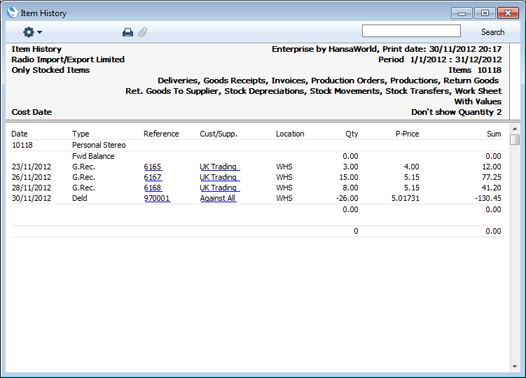The image size is (526, 378).
Task: Click the Cust/Supp. column header
Action: coord(218,134)
